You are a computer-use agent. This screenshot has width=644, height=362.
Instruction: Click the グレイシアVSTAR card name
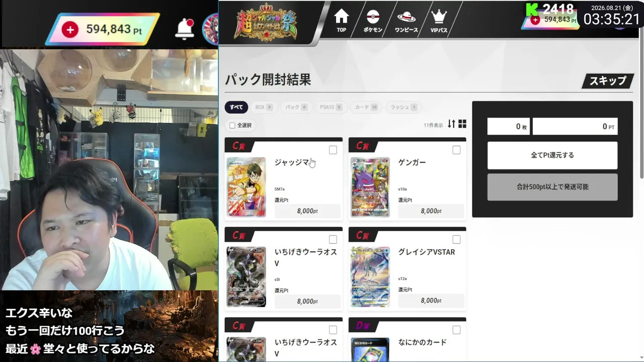[x=426, y=252]
